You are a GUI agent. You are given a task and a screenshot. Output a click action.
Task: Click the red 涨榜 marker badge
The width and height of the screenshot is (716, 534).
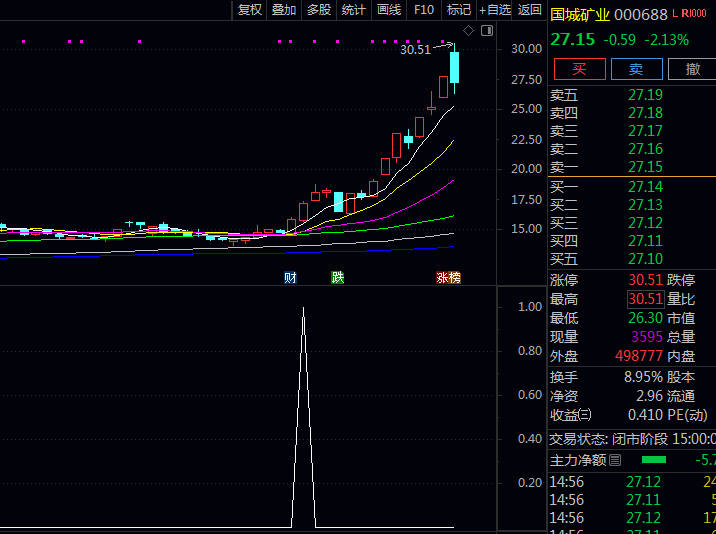click(x=448, y=277)
